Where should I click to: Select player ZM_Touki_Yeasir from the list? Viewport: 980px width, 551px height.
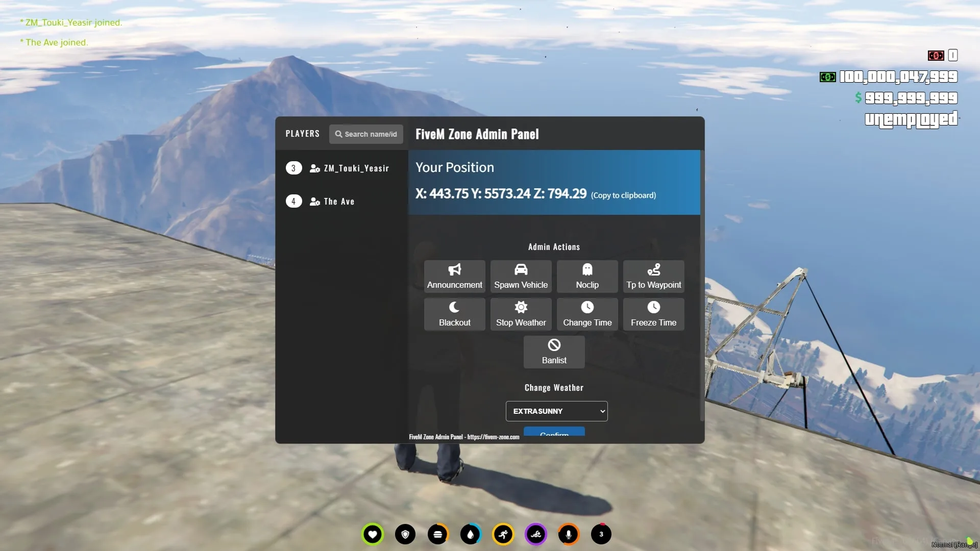356,168
